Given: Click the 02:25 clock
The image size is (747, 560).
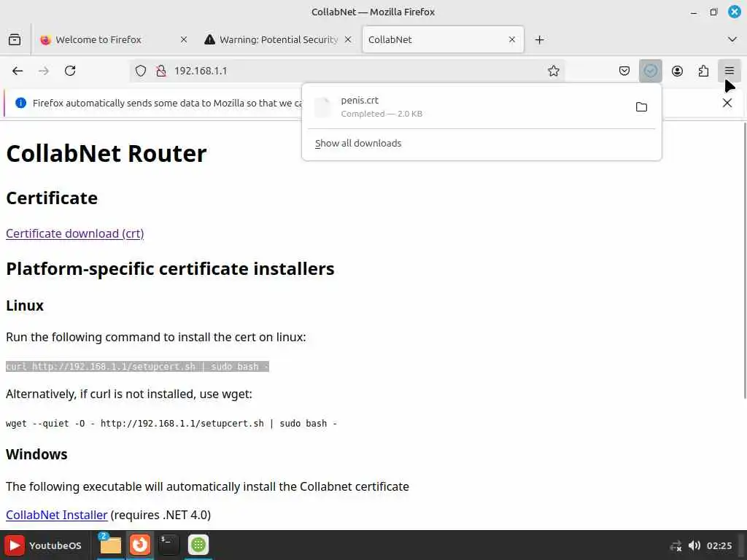Looking at the screenshot, I should tap(719, 545).
